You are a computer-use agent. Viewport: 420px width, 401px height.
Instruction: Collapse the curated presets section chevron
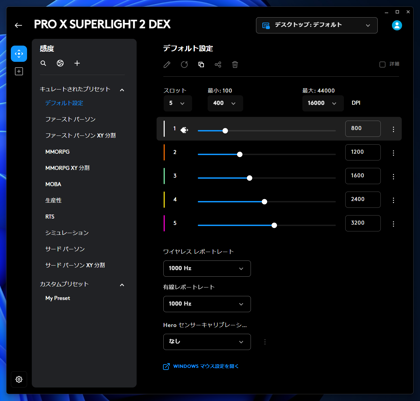[x=122, y=90]
